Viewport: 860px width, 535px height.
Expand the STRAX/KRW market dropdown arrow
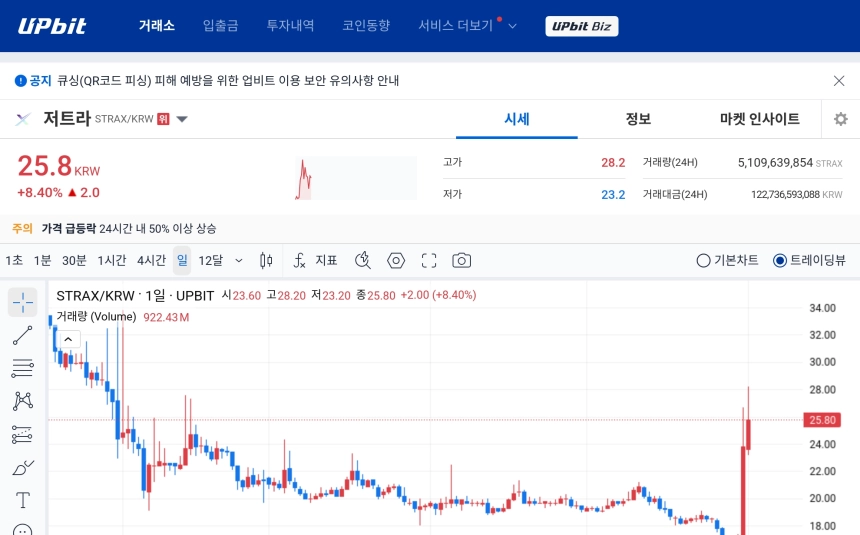pos(182,119)
